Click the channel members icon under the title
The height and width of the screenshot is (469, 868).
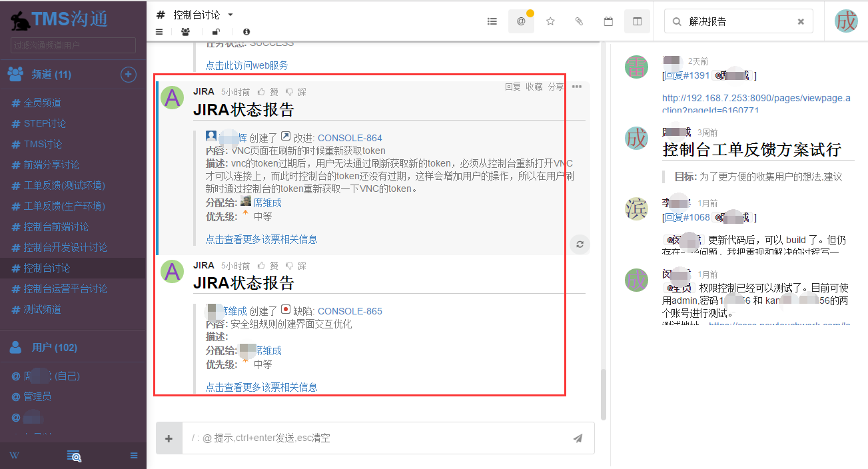(x=185, y=31)
